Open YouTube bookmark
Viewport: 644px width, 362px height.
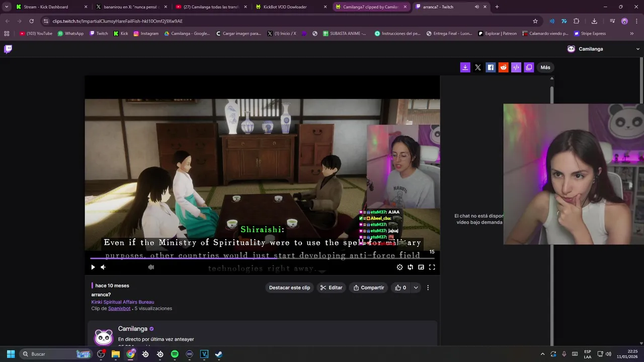tap(36, 34)
